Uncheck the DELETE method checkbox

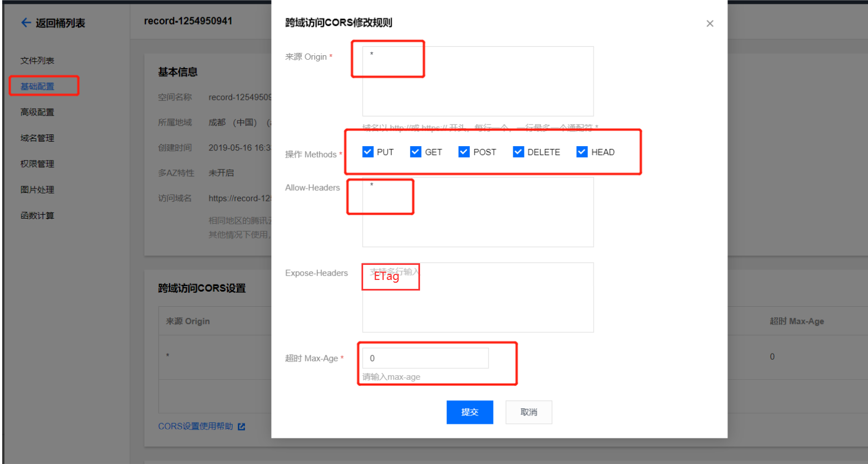point(518,152)
